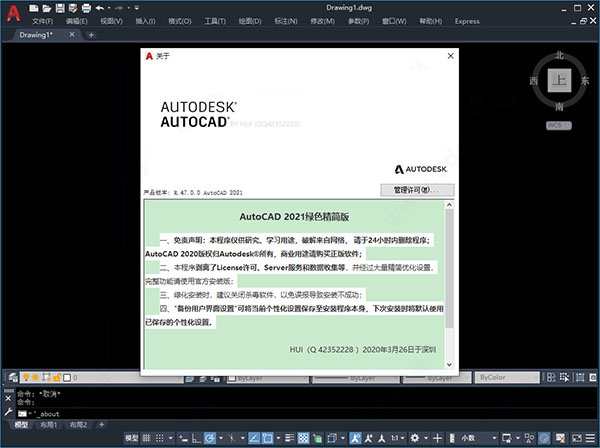Print the drawing using Plot icon
The image size is (600, 448).
86,8
